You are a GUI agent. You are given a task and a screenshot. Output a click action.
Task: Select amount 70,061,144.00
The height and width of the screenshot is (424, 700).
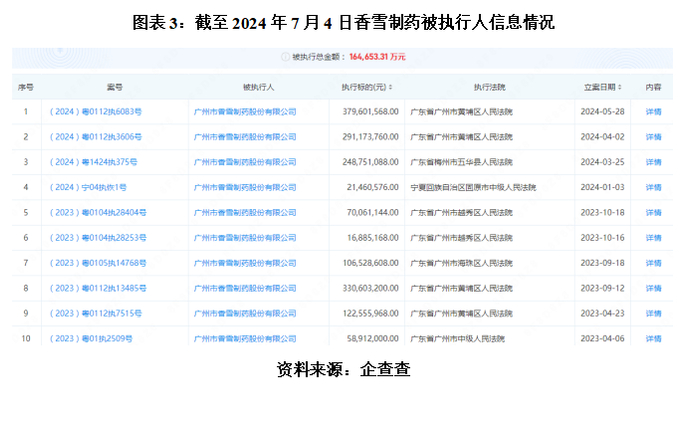[373, 212]
